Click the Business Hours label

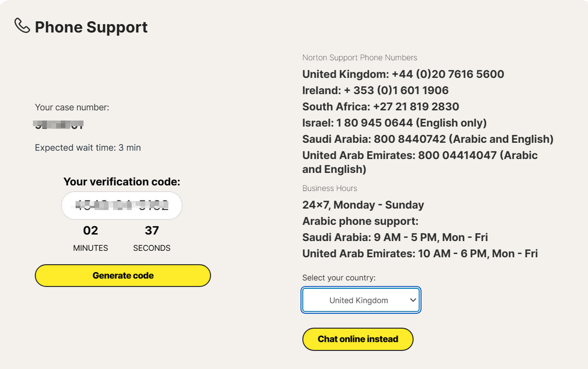(x=329, y=189)
